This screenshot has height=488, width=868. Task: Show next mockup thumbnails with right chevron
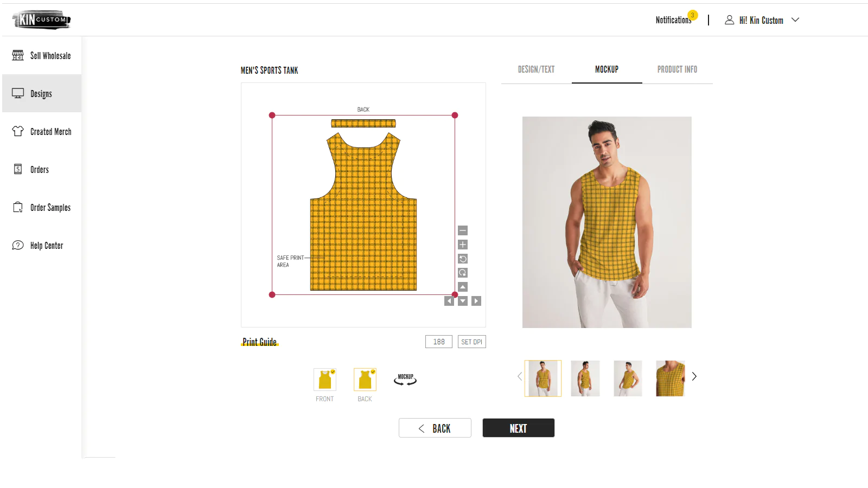tap(694, 376)
